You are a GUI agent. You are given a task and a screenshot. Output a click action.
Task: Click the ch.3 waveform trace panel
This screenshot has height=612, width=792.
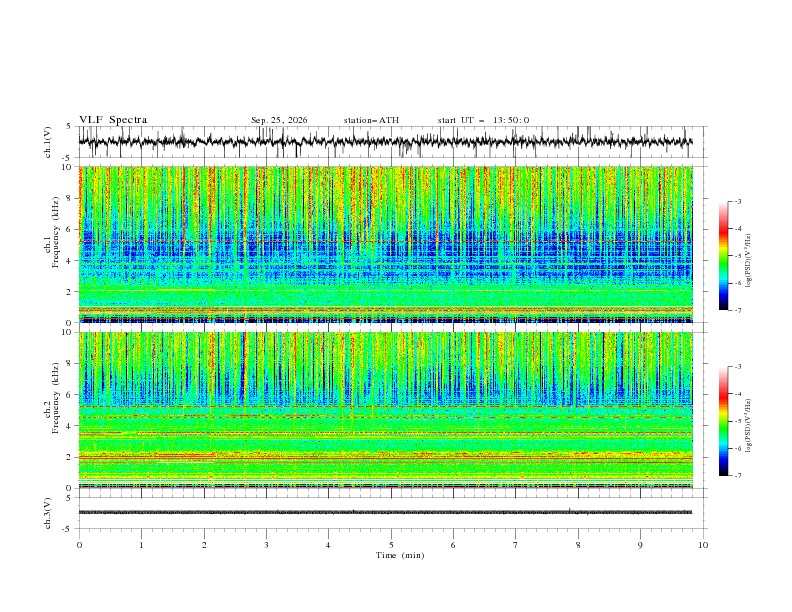click(x=385, y=513)
